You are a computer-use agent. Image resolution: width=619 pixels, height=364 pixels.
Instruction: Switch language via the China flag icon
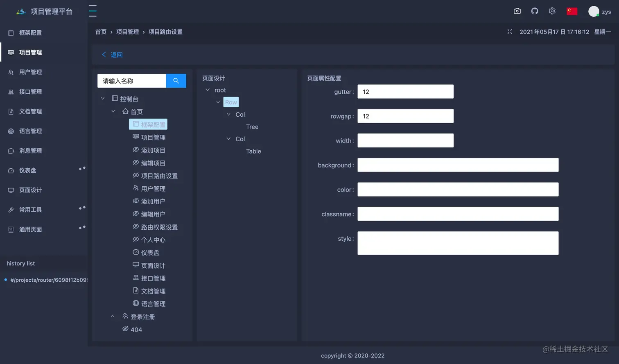pyautogui.click(x=572, y=11)
